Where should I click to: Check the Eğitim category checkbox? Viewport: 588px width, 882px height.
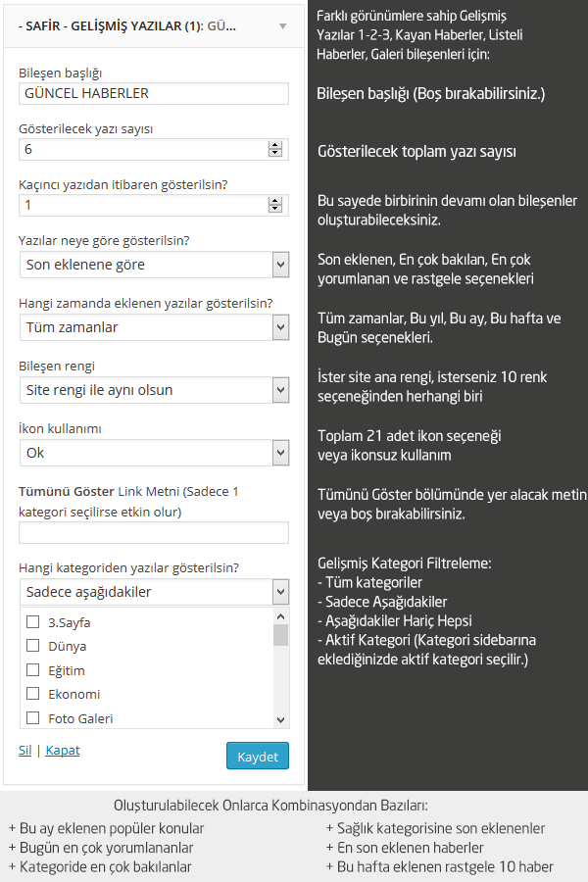pos(33,669)
